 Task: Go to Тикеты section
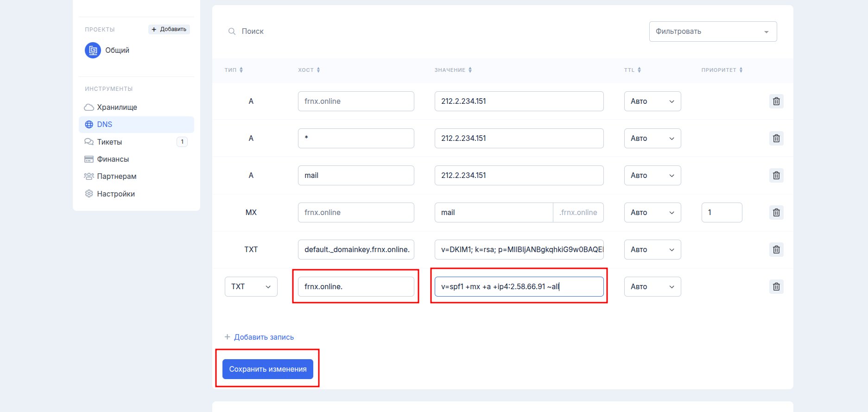click(x=109, y=142)
